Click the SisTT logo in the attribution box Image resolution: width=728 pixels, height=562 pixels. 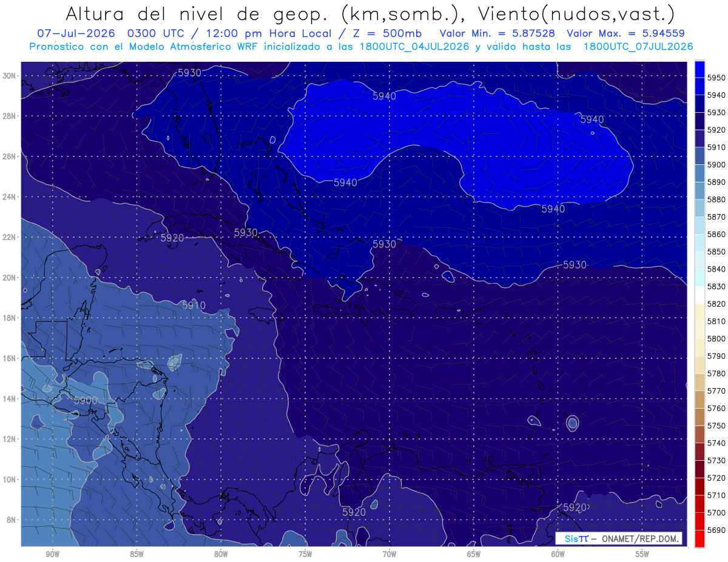pos(576,538)
